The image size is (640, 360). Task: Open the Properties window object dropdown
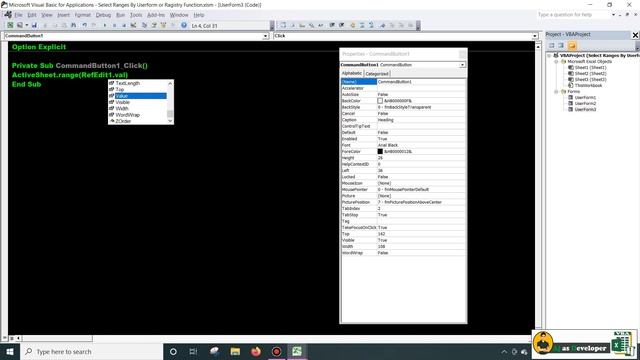(x=462, y=65)
